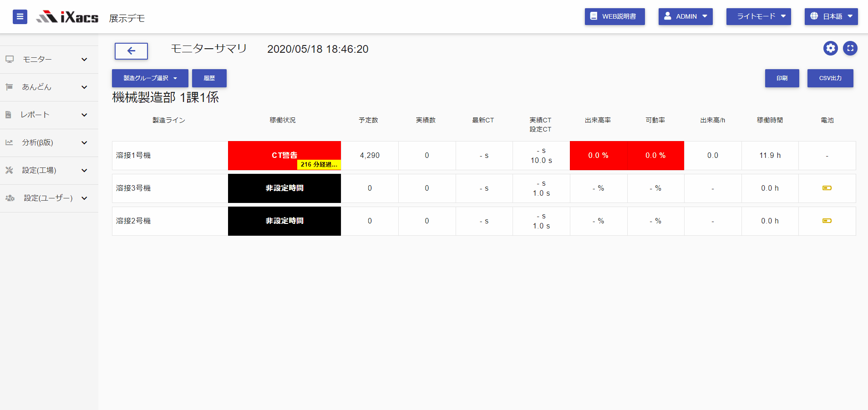Open the レポート menu item
This screenshot has height=410, width=868.
point(49,115)
